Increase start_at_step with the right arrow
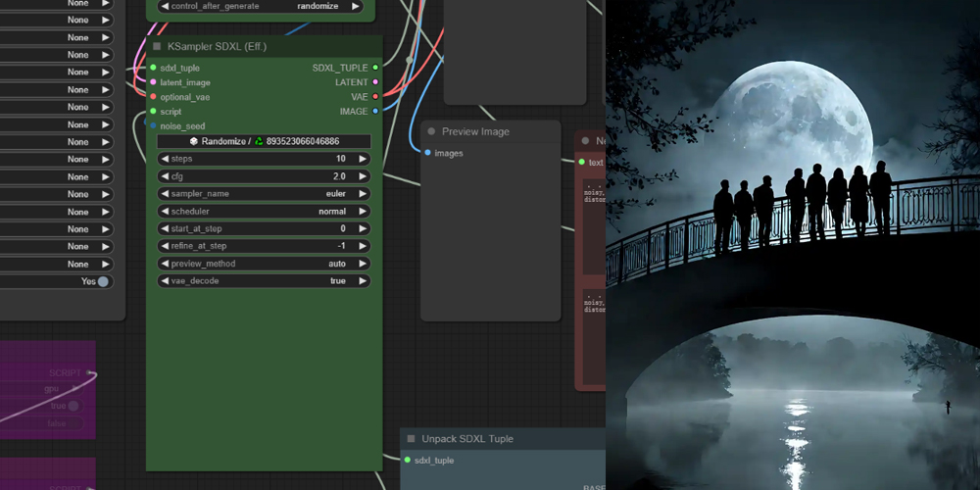Screen dimensions: 980x490 point(363,228)
